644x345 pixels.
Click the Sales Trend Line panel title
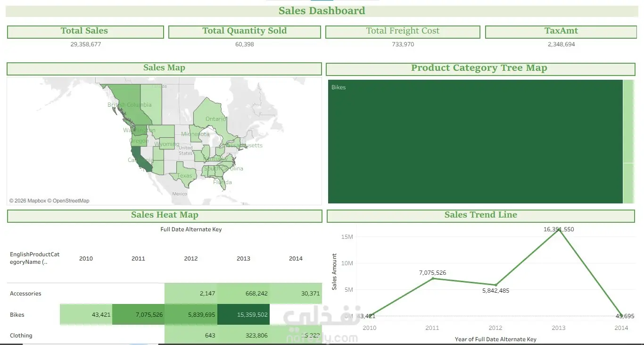pyautogui.click(x=481, y=215)
